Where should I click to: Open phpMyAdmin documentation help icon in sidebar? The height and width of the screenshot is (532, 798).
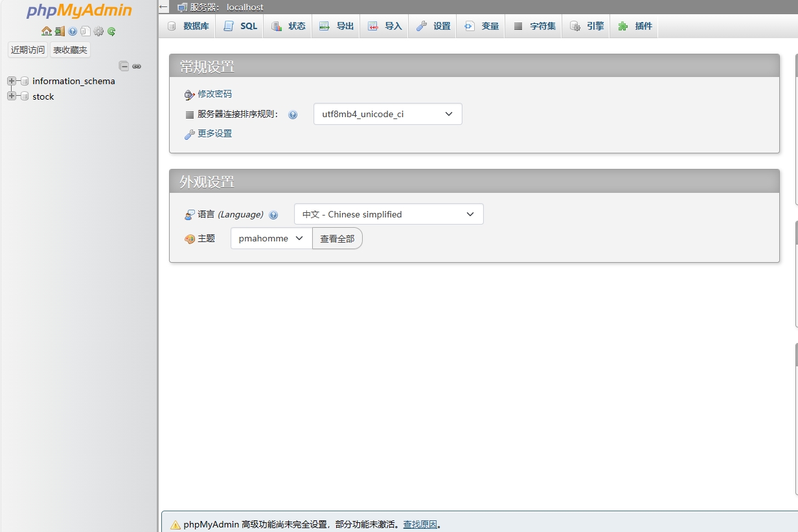[73, 31]
